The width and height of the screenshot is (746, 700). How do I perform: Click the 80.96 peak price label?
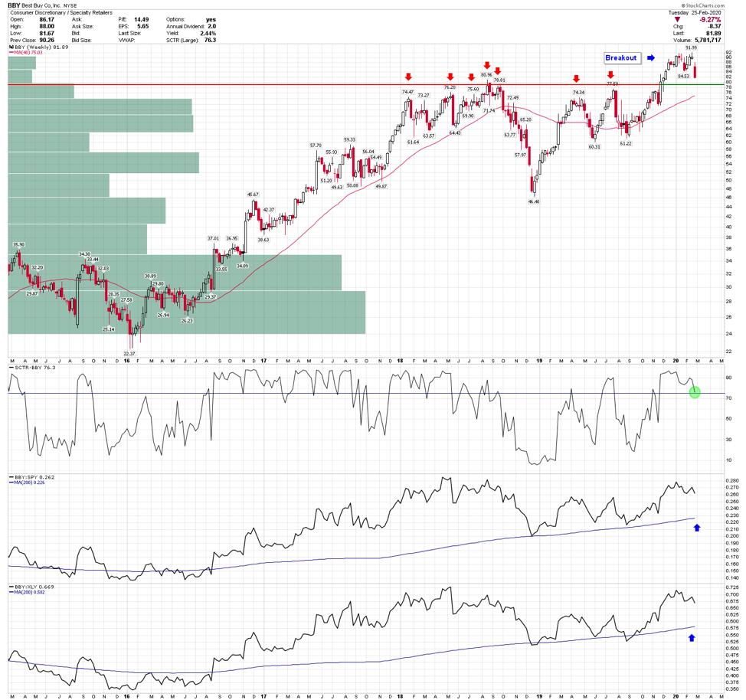(486, 75)
